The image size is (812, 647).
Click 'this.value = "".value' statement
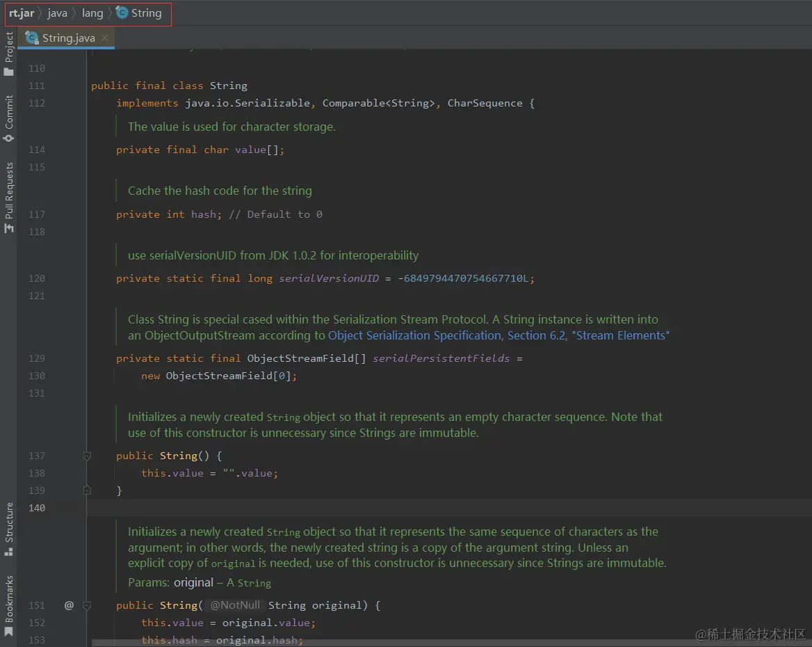tap(209, 473)
